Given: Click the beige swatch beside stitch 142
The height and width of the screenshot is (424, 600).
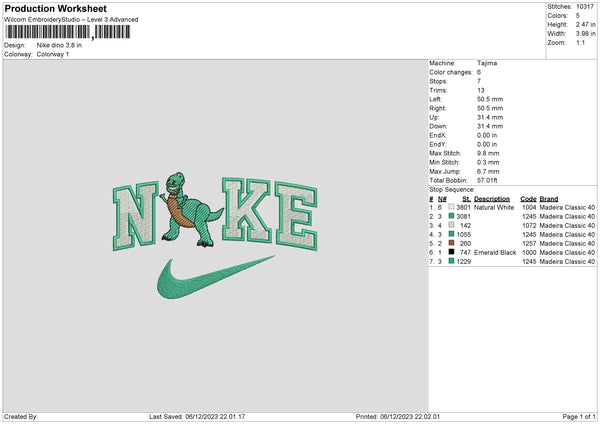Looking at the screenshot, I should (452, 225).
